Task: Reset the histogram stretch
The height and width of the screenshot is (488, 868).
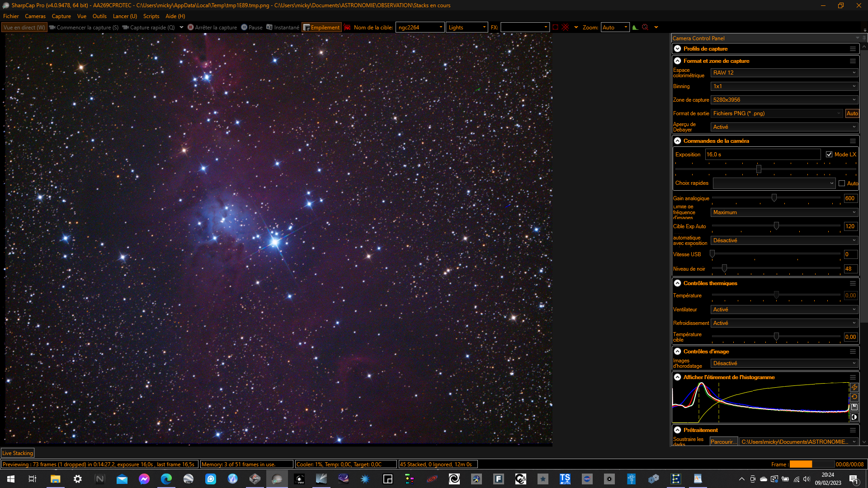Action: click(x=854, y=397)
